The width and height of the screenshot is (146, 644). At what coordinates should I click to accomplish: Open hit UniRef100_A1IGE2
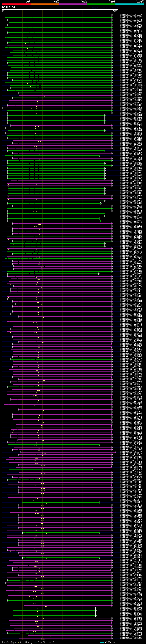pyautogui.click(x=131, y=560)
